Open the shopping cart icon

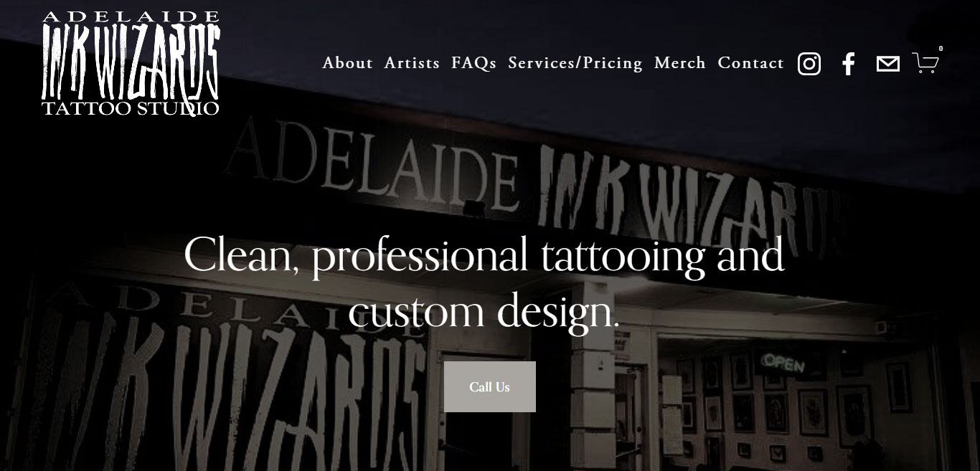click(x=925, y=63)
